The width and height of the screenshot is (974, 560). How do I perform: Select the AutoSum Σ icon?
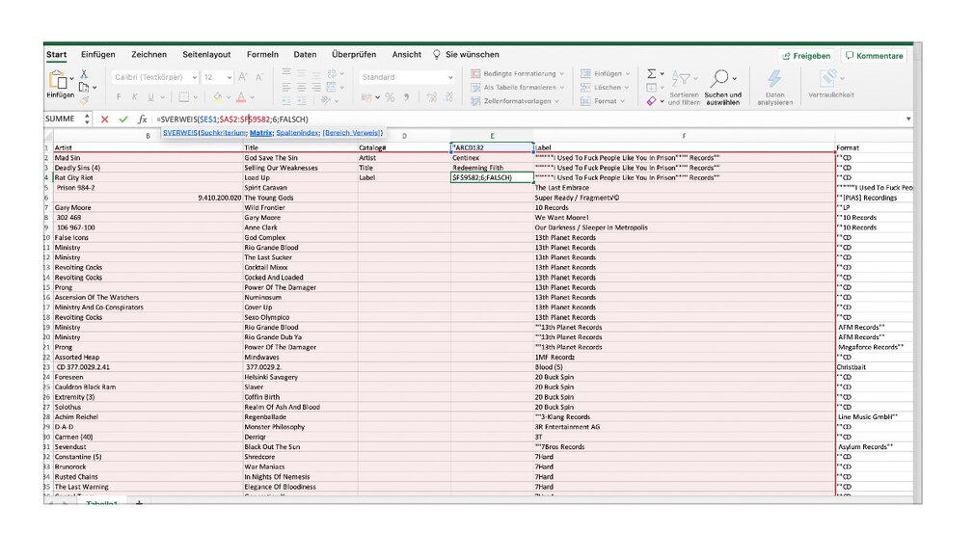tap(651, 73)
